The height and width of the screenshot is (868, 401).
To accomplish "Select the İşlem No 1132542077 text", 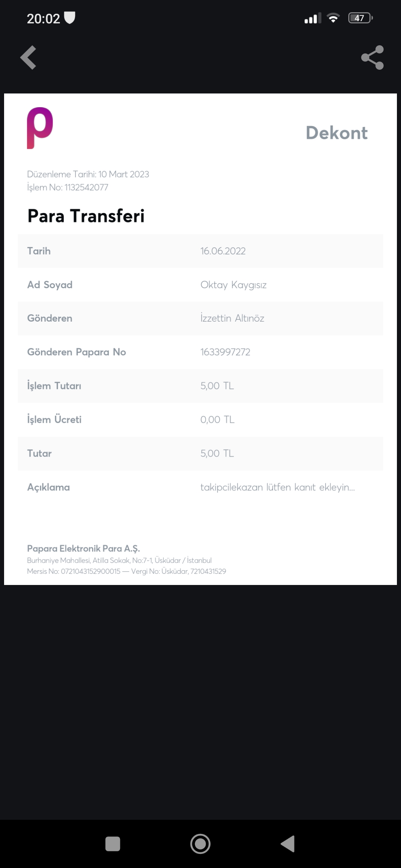I will click(x=68, y=187).
